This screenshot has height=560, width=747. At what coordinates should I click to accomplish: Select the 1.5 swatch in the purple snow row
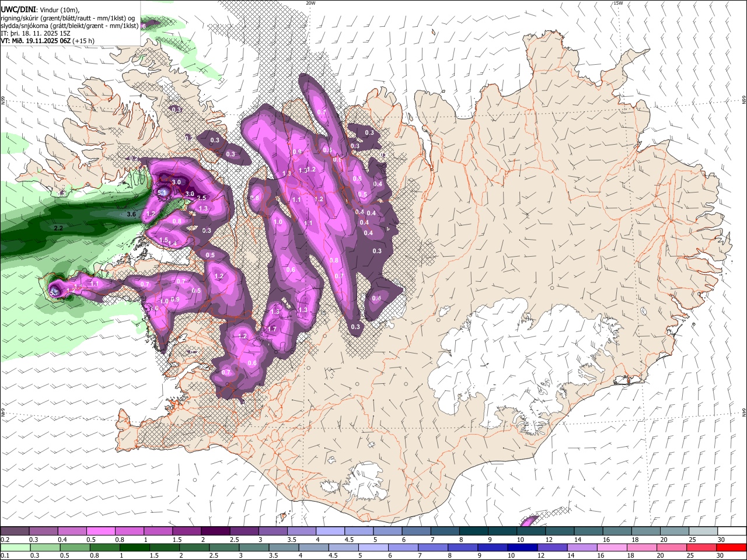click(186, 531)
